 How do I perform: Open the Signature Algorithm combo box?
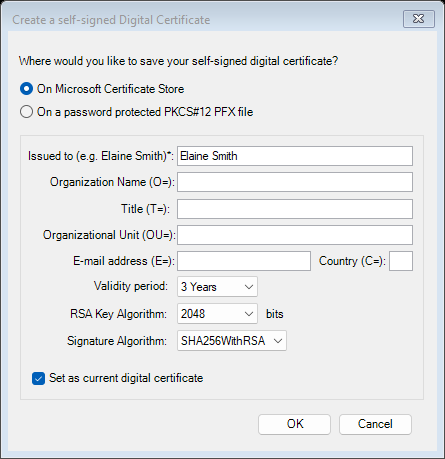point(232,341)
